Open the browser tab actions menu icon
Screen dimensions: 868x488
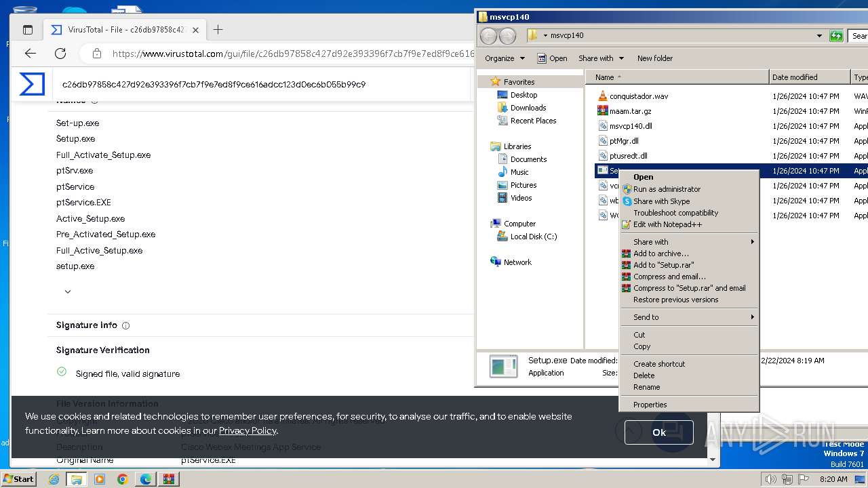click(x=28, y=30)
